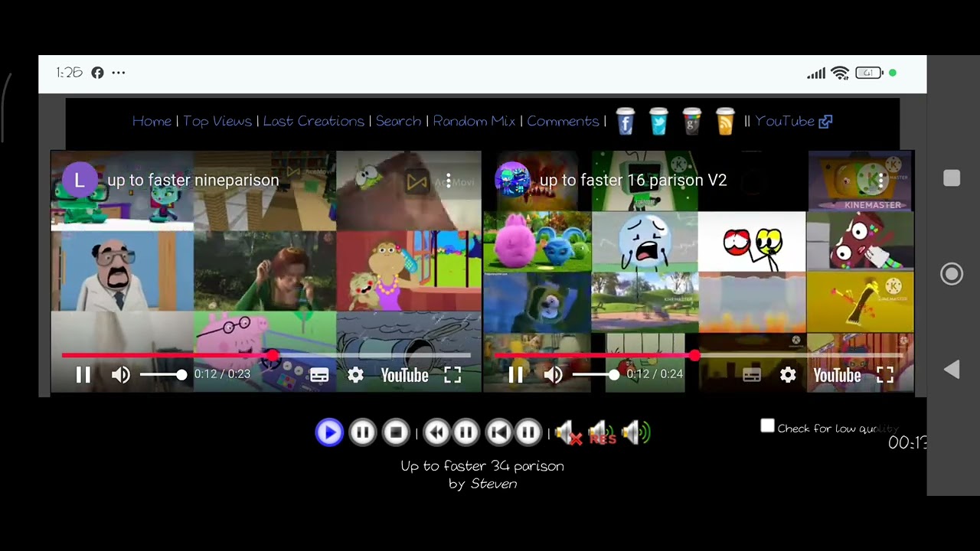Click the Twitter cup icon
The width and height of the screenshot is (980, 551).
658,121
